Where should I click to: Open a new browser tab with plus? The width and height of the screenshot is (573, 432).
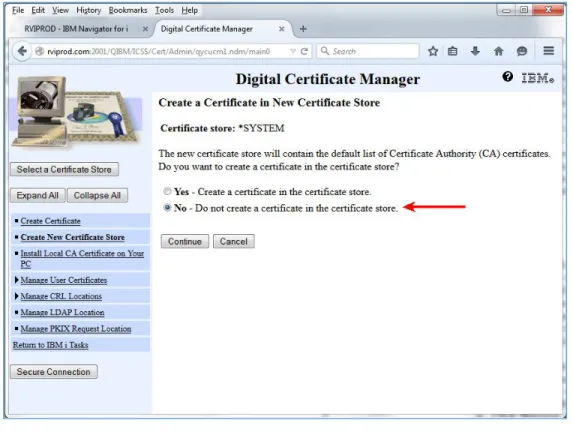point(303,29)
